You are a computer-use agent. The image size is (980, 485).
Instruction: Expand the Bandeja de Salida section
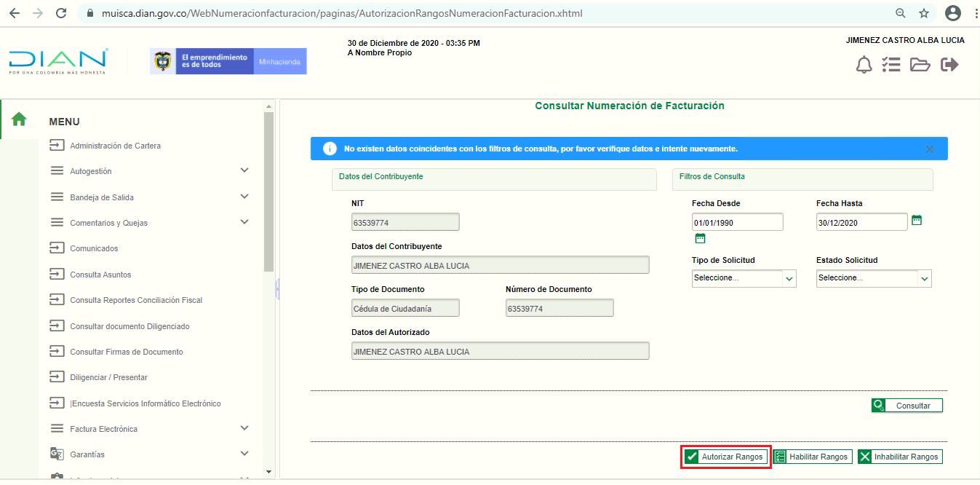[244, 197]
